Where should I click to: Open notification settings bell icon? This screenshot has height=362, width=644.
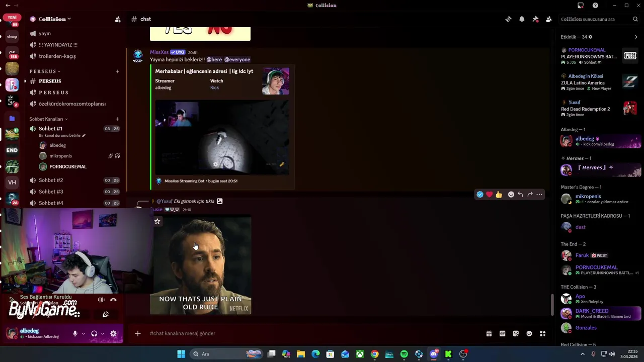click(x=522, y=19)
